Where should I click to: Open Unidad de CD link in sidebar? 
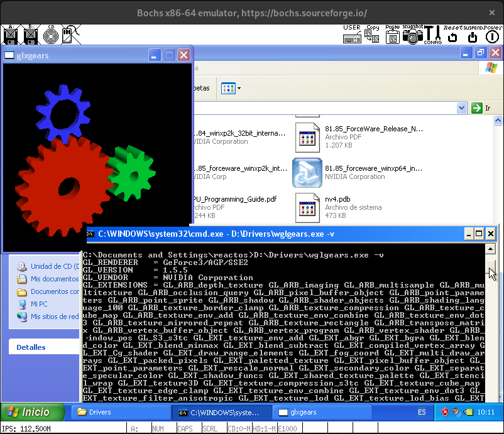pos(55,266)
